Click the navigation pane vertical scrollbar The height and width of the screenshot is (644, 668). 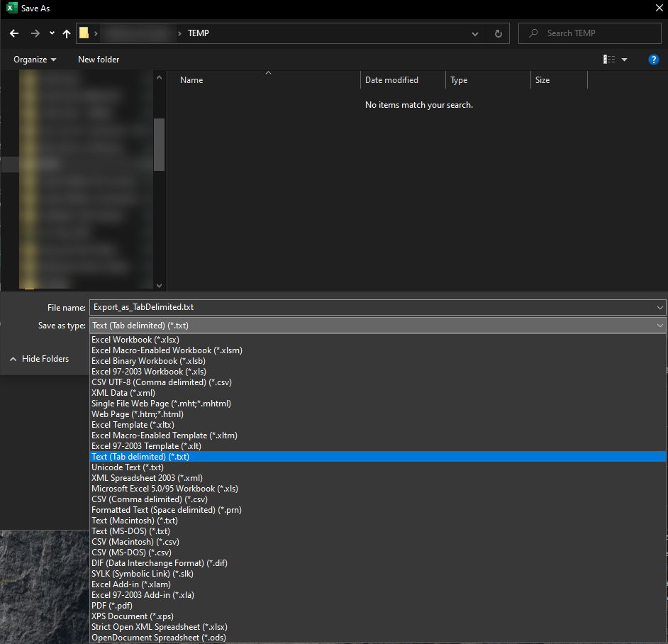click(x=159, y=145)
